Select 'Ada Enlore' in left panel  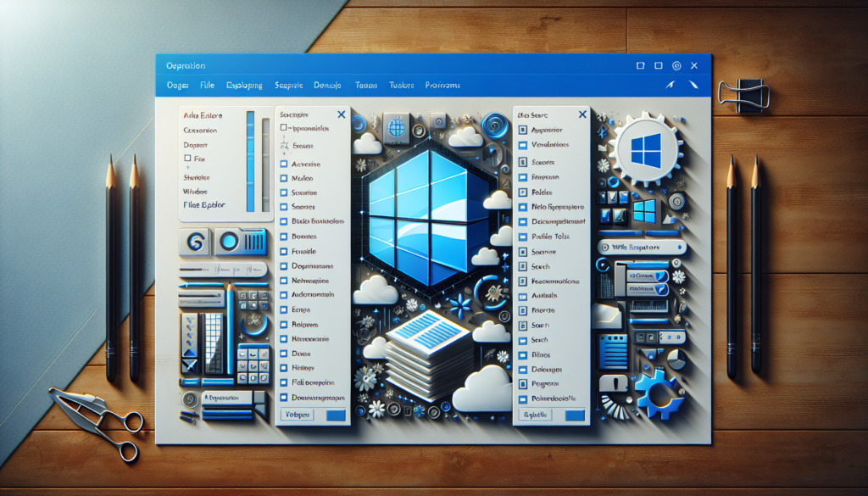pos(203,115)
